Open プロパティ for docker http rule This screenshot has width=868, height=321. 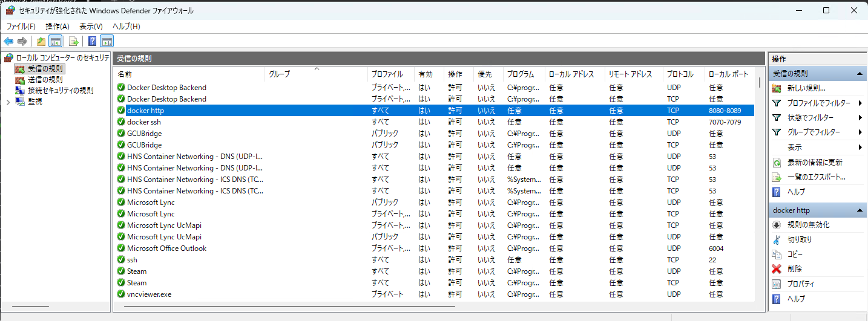click(800, 284)
